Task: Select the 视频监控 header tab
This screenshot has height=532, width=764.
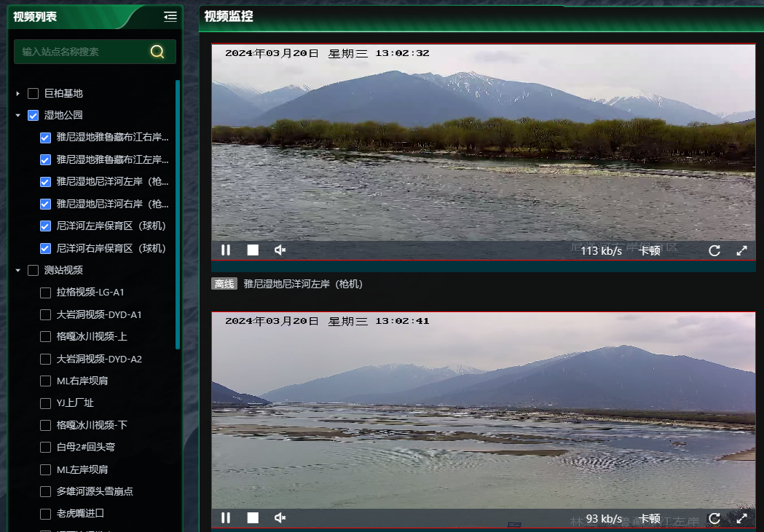Action: 227,16
